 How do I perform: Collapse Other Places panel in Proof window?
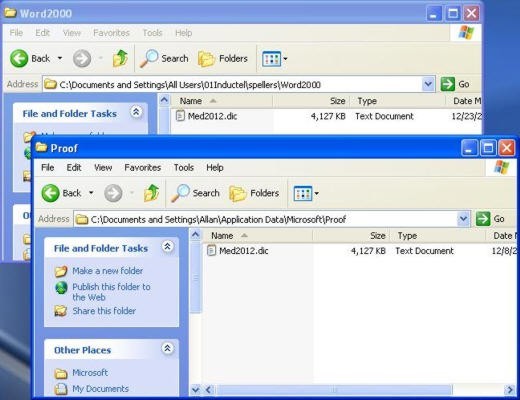(x=167, y=348)
